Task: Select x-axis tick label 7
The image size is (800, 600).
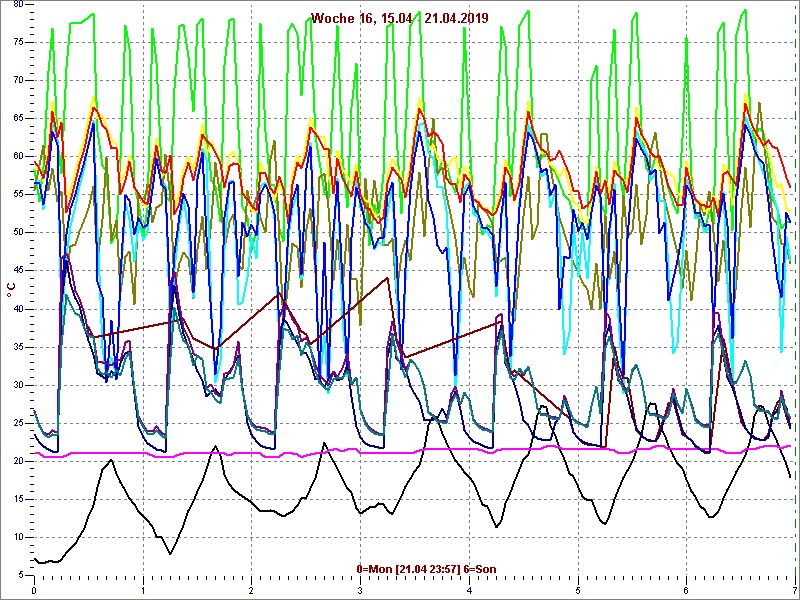Action: tap(794, 590)
